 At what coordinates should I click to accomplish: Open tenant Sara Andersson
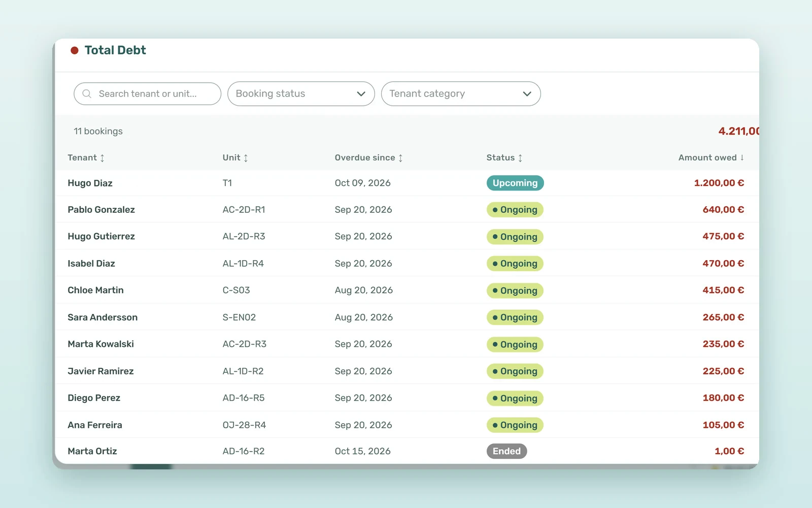point(103,317)
